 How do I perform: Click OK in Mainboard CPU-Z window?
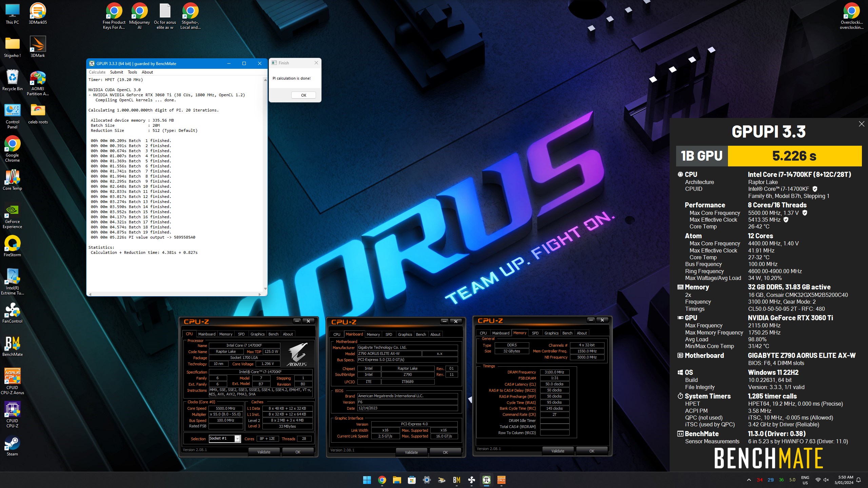pos(445,452)
